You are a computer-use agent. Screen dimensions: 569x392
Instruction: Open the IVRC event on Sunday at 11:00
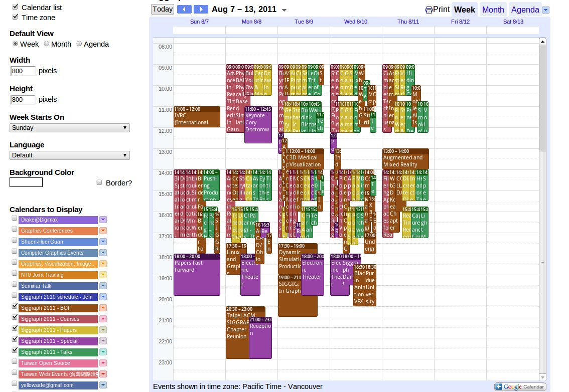tap(197, 117)
